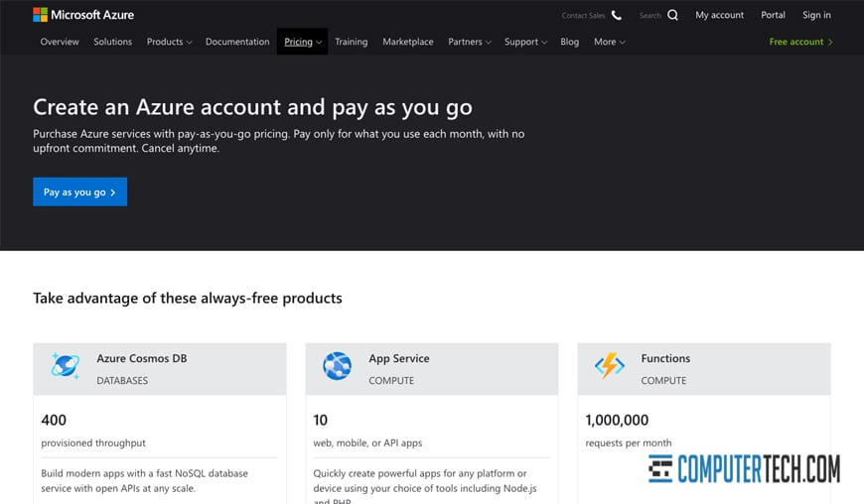Click the Contact Sales text

(x=583, y=16)
